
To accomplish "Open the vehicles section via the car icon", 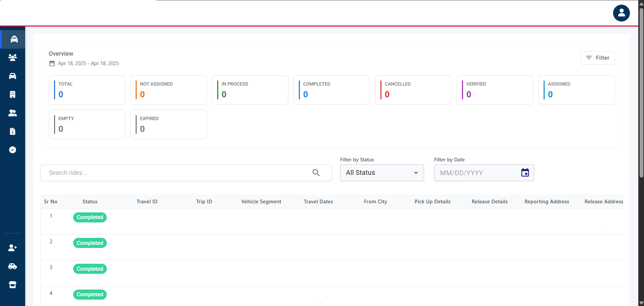I will (x=13, y=76).
